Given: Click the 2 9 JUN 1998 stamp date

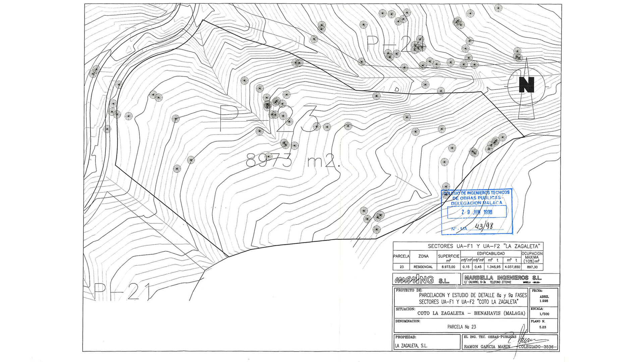Looking at the screenshot, I should tap(477, 212).
